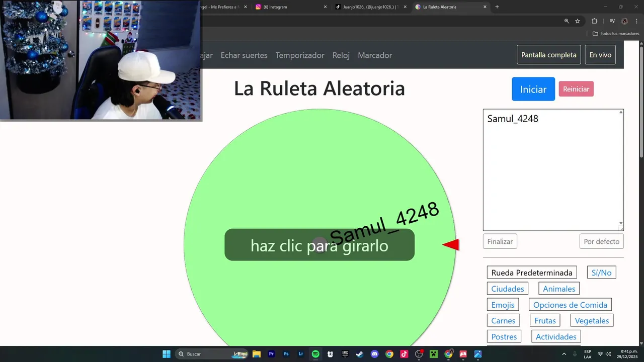Open the Chrome three-dot menu

coord(636,21)
